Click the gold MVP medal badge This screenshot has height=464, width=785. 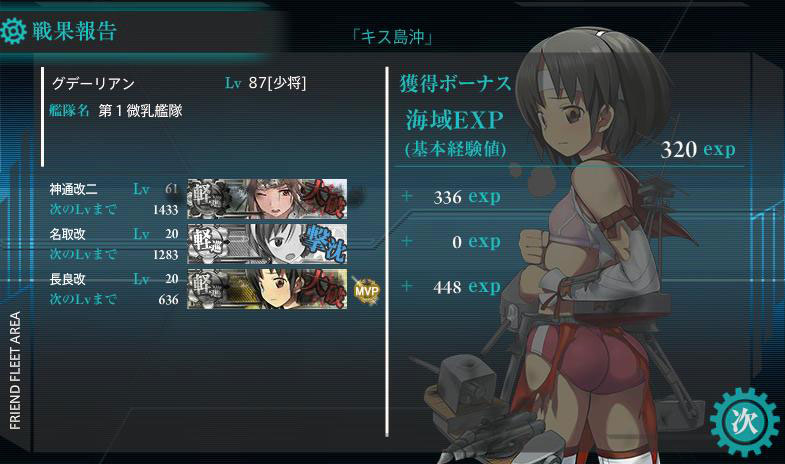(x=366, y=290)
